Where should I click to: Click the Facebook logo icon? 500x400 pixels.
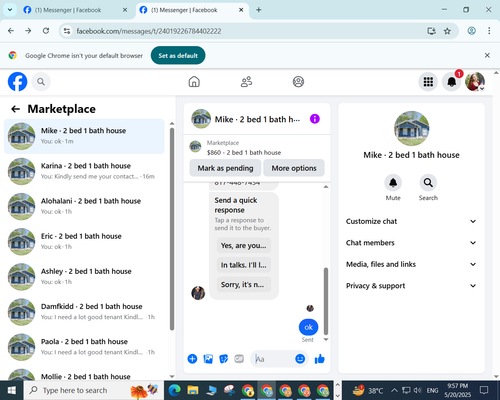[17, 82]
